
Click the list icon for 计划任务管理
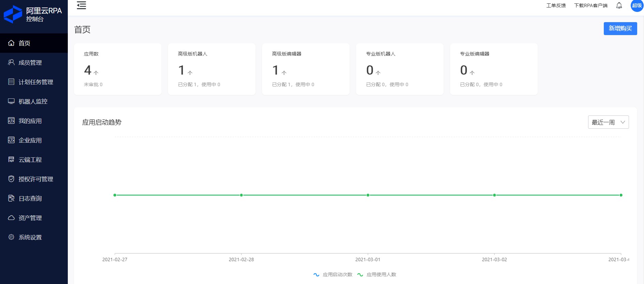coord(11,82)
